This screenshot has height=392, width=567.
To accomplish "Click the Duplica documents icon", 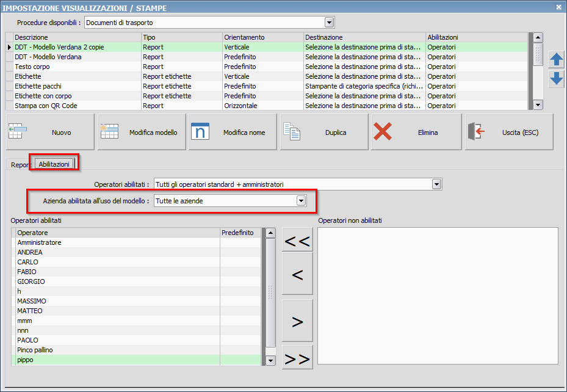I will coord(292,131).
